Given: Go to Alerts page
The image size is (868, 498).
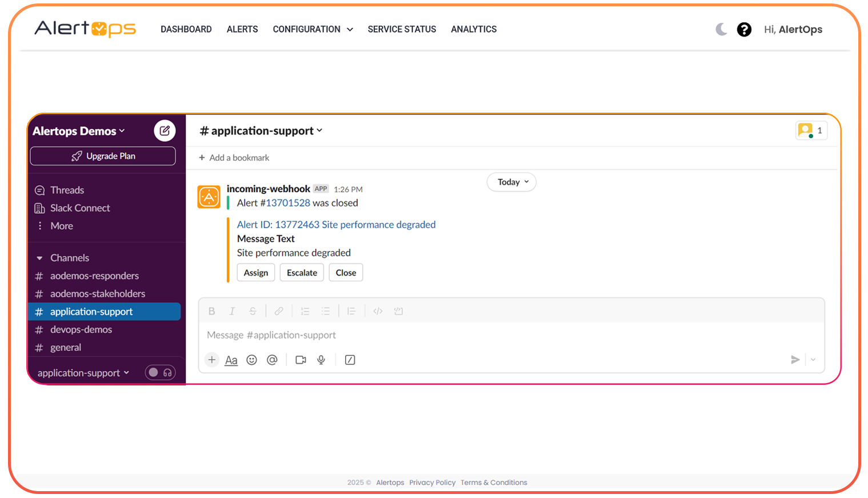Looking at the screenshot, I should 242,29.
